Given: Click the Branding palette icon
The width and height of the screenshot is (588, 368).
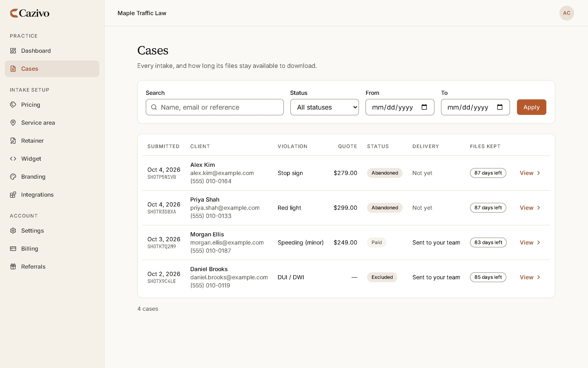Looking at the screenshot, I should 13,177.
